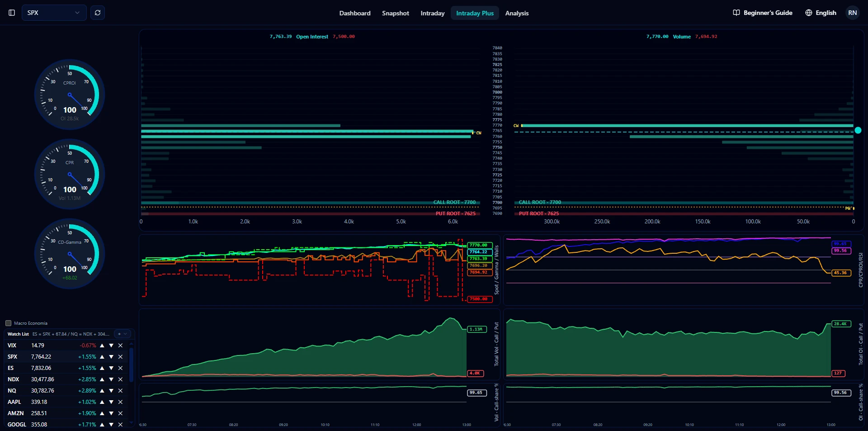This screenshot has width=868, height=431.
Task: Click the watch list vertical scrollbar
Action: [x=132, y=365]
